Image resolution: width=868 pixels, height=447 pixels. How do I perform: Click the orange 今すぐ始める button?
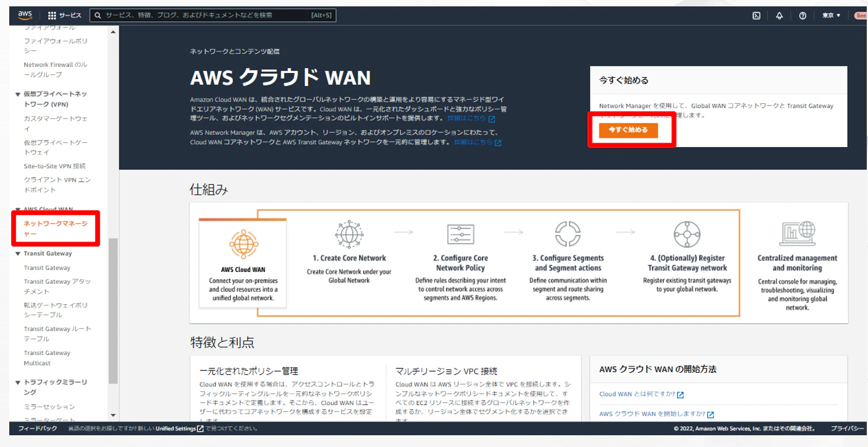coord(628,130)
